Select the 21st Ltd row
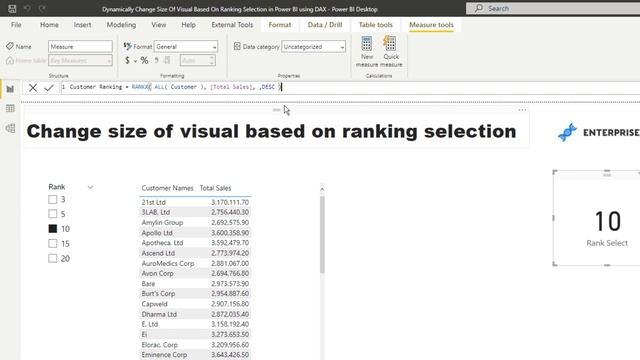The height and width of the screenshot is (360, 640). pos(195,202)
